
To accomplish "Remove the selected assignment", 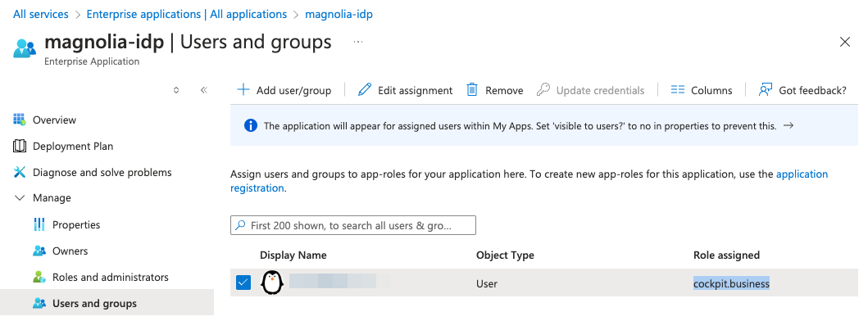I will 495,90.
